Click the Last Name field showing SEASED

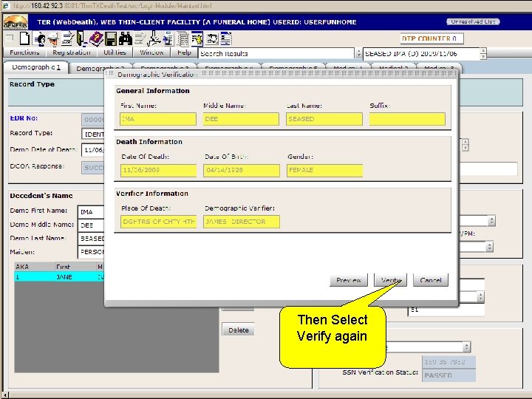pos(324,119)
